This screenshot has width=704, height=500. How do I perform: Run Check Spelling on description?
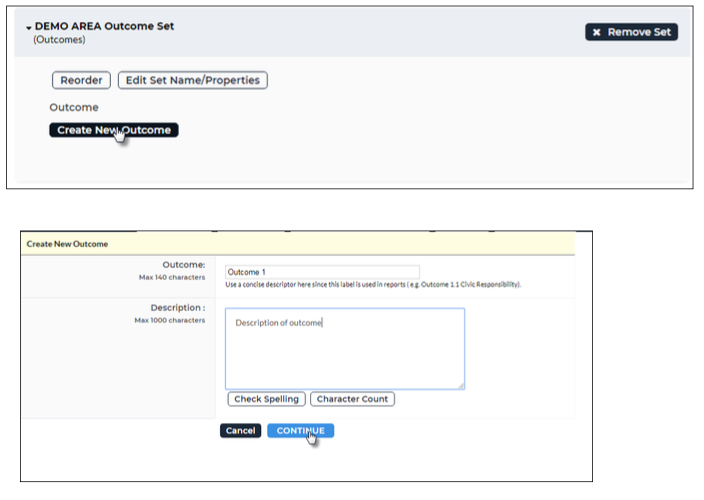266,399
